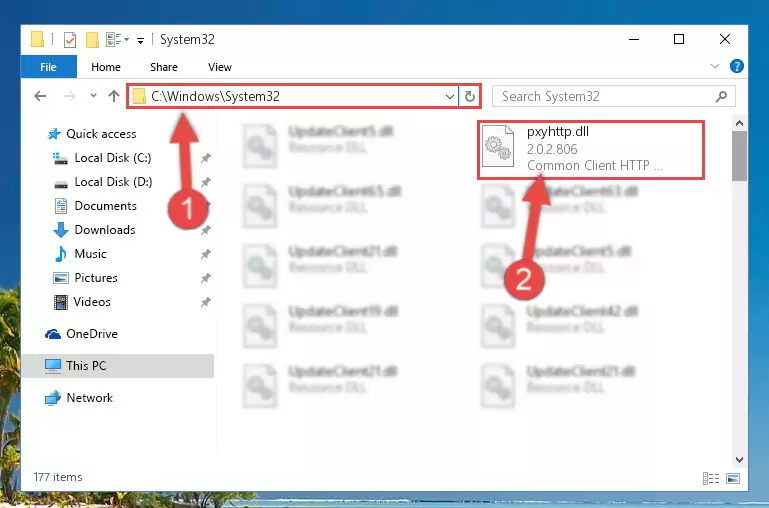Open address bar history dropdown
The height and width of the screenshot is (508, 769).
449,97
